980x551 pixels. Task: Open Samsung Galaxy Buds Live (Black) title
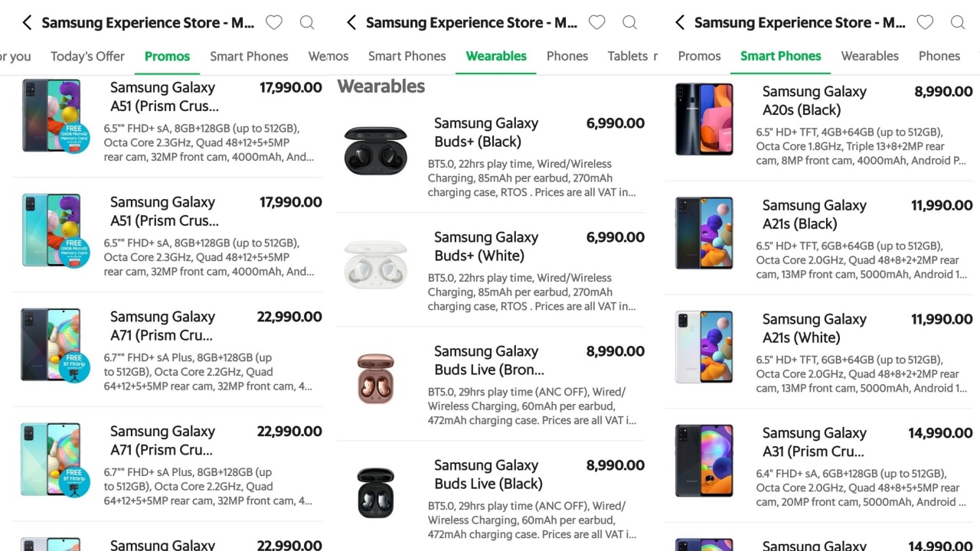point(488,474)
